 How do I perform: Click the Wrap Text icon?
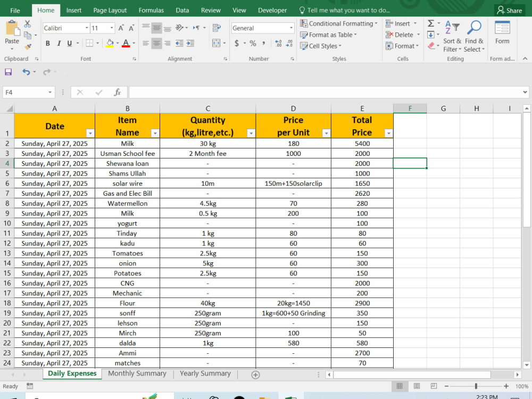click(217, 28)
